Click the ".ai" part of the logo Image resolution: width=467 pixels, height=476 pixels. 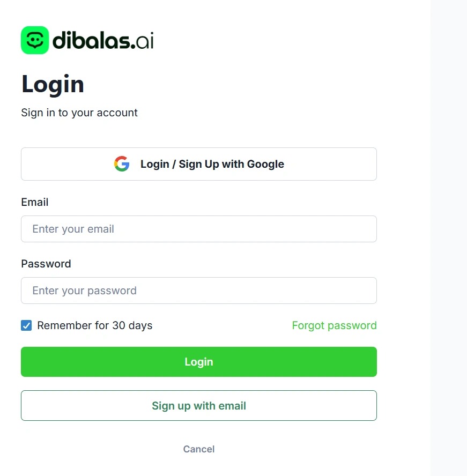click(x=143, y=41)
